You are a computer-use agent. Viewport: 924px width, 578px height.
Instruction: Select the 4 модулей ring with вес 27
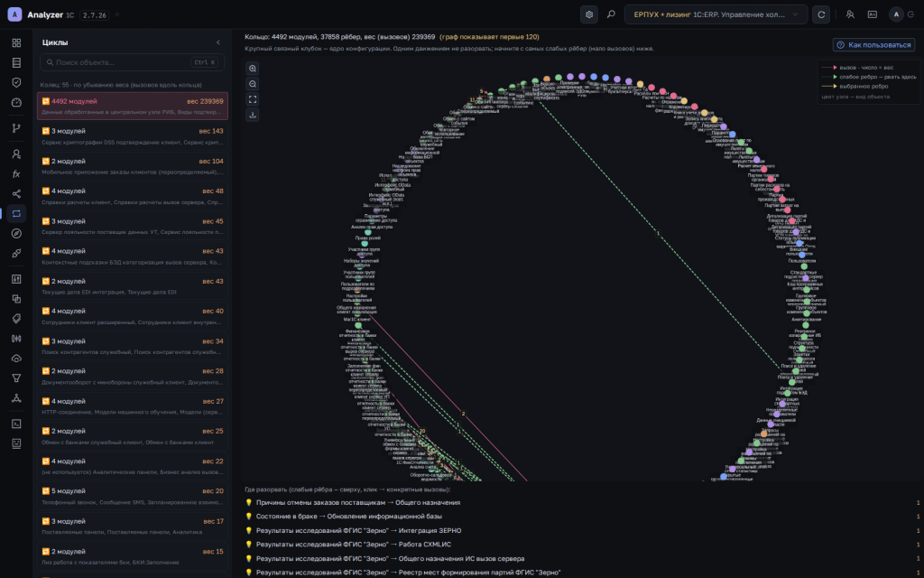point(132,406)
